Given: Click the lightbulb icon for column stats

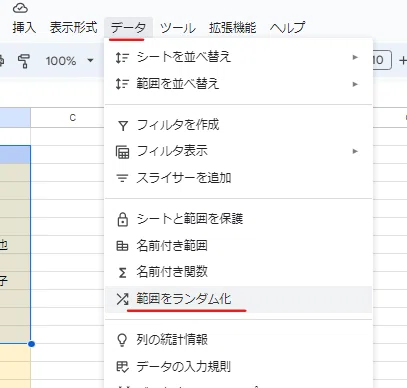Looking at the screenshot, I should [x=122, y=340].
